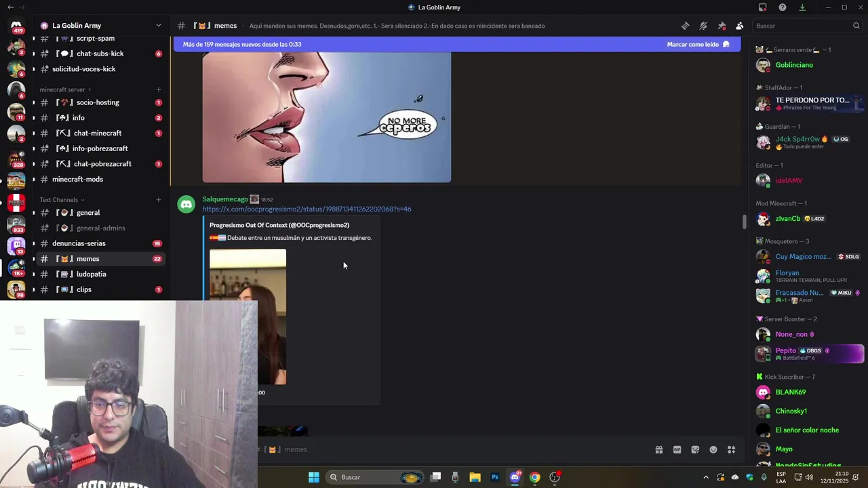Click Progresismo Out Of Context embed title

(x=279, y=225)
